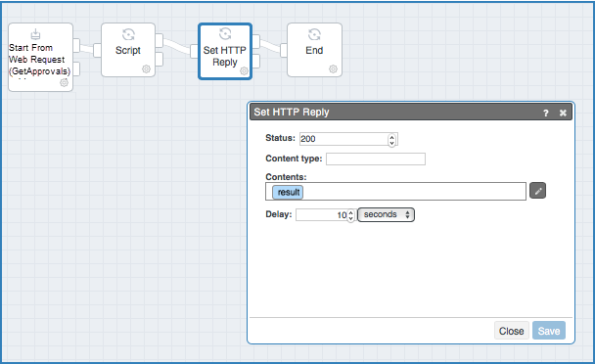
Task: Adjust the Status value stepper arrows
Action: point(392,140)
